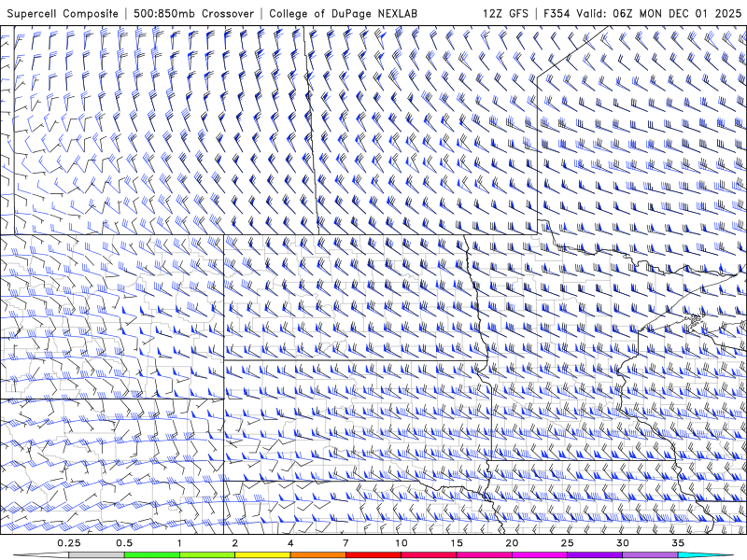Click the 4 value on the color scale
The height and width of the screenshot is (560, 747).
coord(290,543)
